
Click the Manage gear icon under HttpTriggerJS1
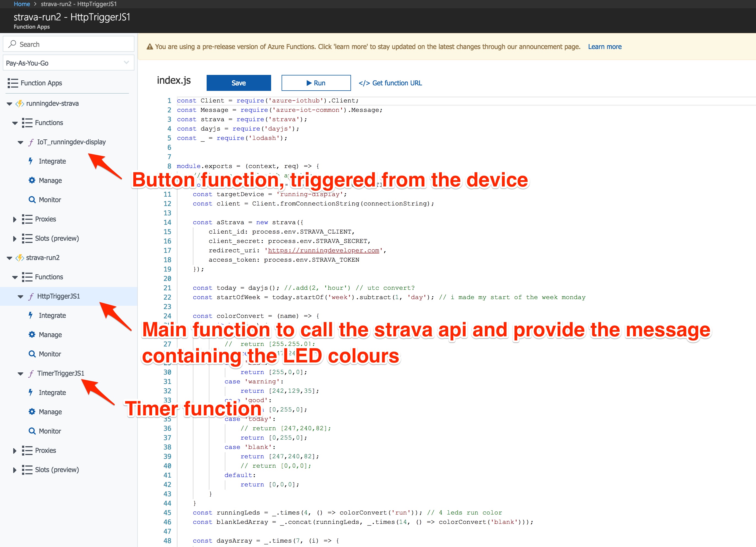[32, 334]
